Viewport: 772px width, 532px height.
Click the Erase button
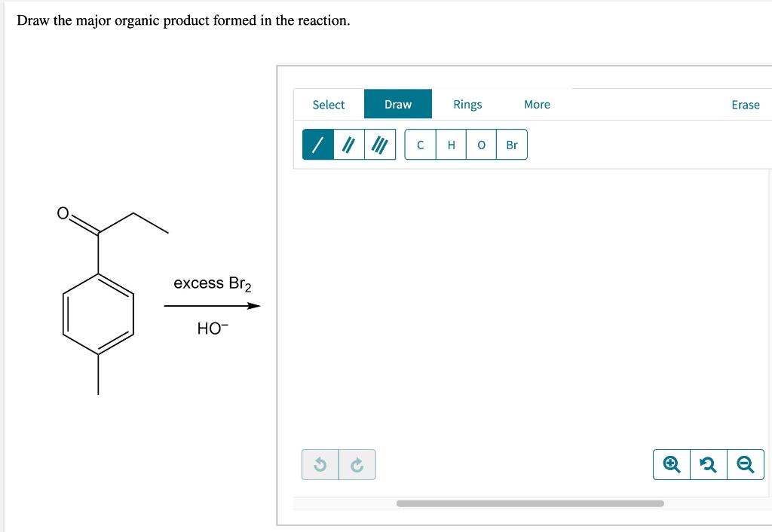(746, 105)
